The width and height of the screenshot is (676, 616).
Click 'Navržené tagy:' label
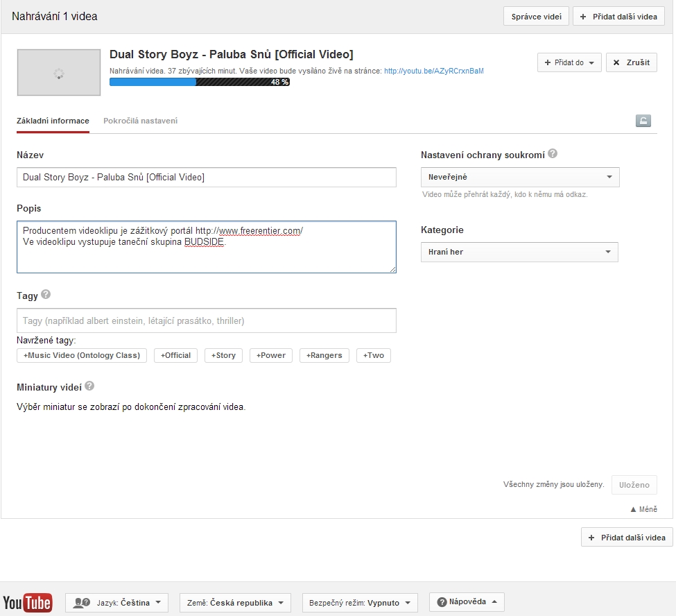pyautogui.click(x=46, y=341)
